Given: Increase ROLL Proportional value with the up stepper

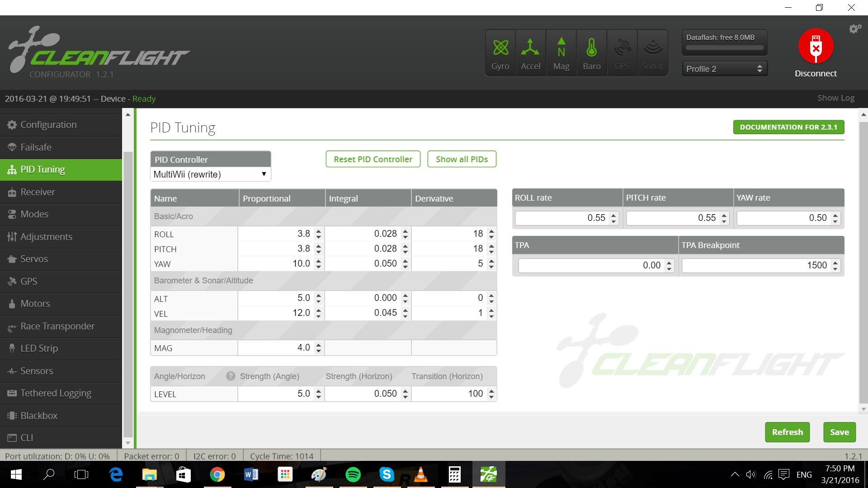Looking at the screenshot, I should point(319,231).
